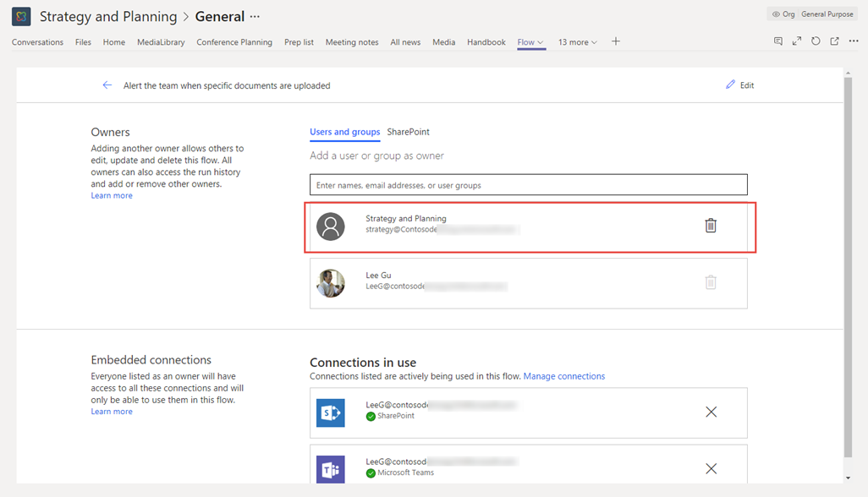Open channel options ellipsis next to General
Viewport: 868px width, 497px height.
[x=255, y=17]
